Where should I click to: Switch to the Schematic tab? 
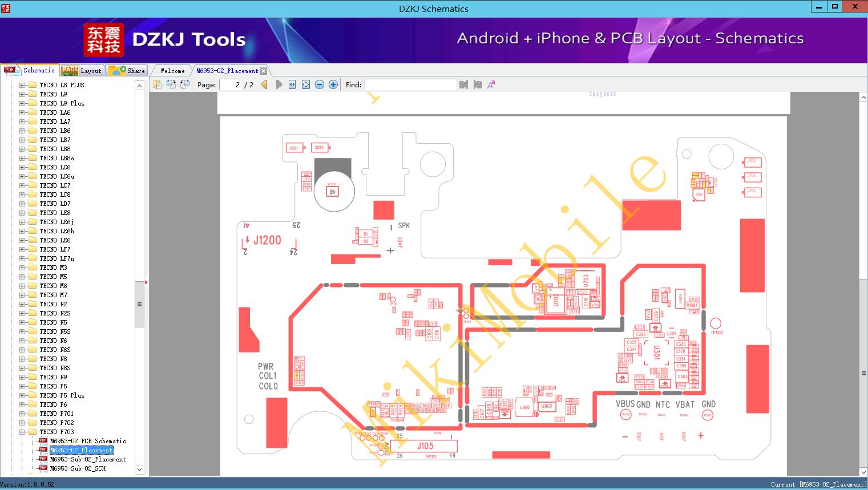(30, 70)
